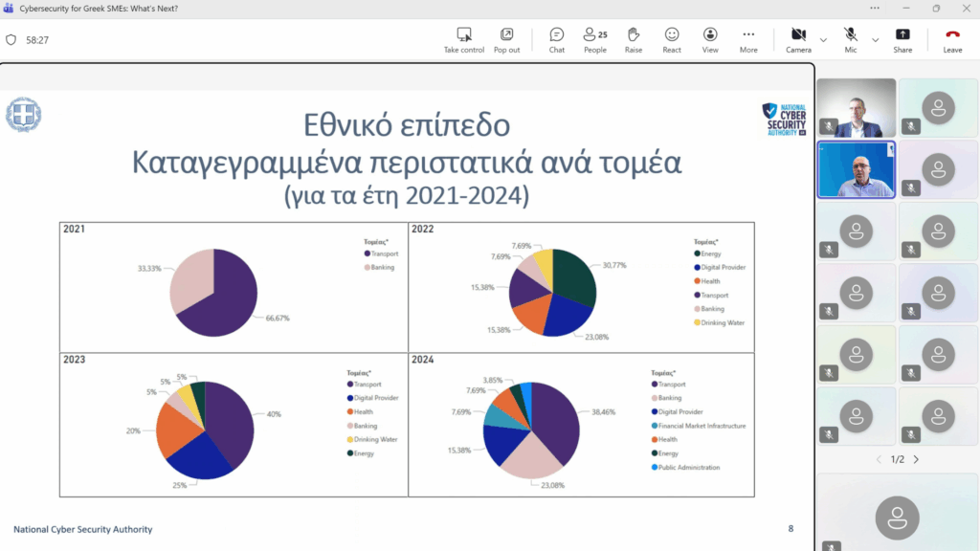Expand the Mic options chevron
The height and width of the screenshot is (551, 980).
[x=875, y=40]
